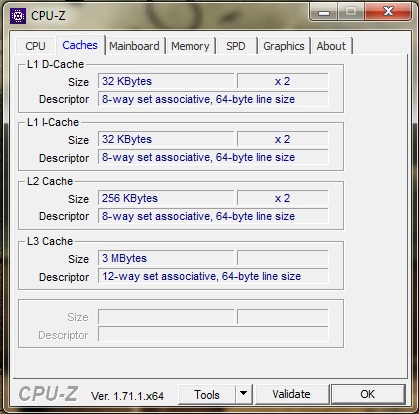Open the About tab
Viewport: 419px width, 414px height.
[331, 46]
